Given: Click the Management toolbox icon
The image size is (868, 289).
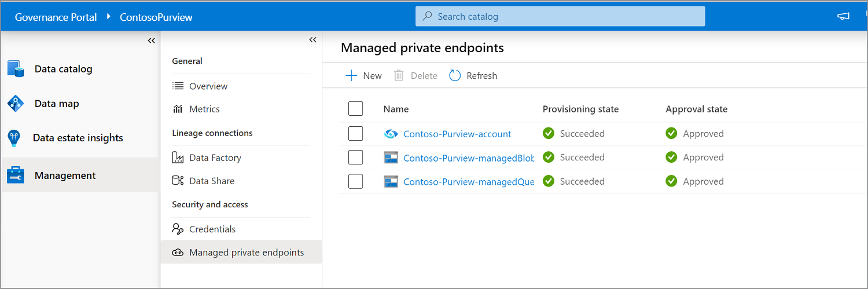Looking at the screenshot, I should pos(16,175).
